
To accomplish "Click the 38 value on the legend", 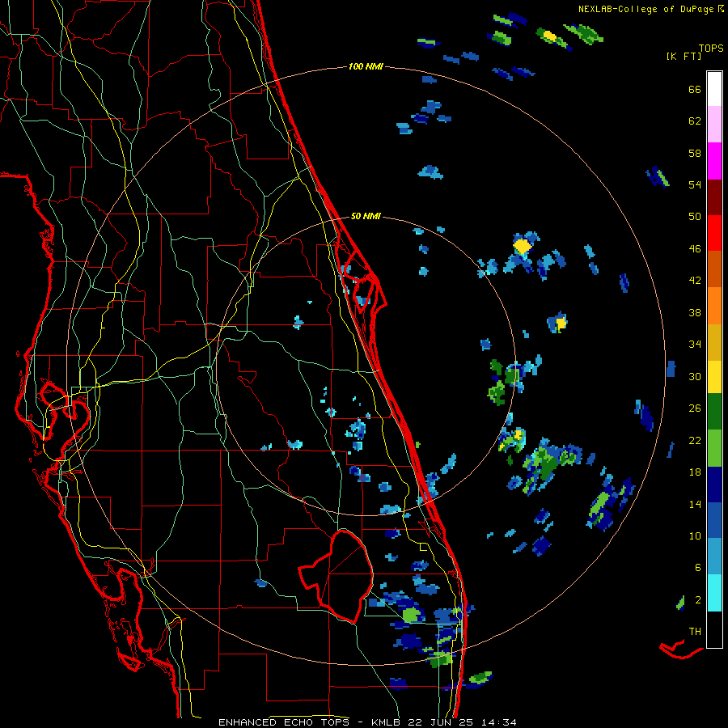I will point(695,312).
